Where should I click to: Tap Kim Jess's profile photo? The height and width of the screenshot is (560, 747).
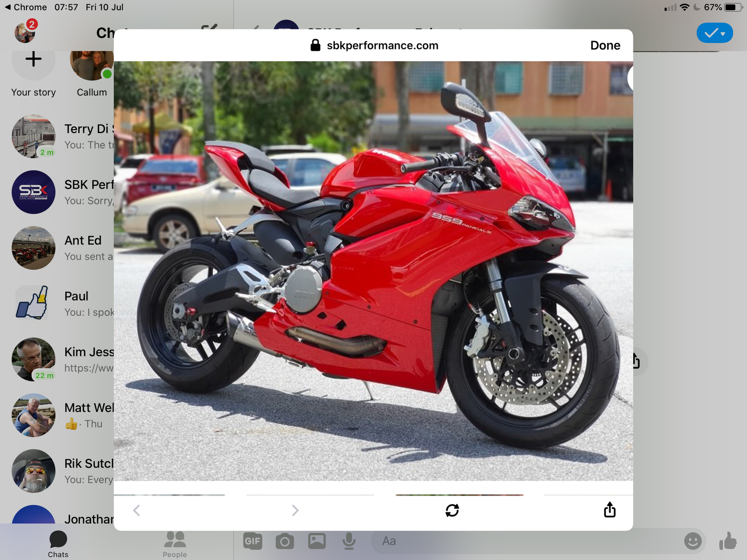coord(34,359)
